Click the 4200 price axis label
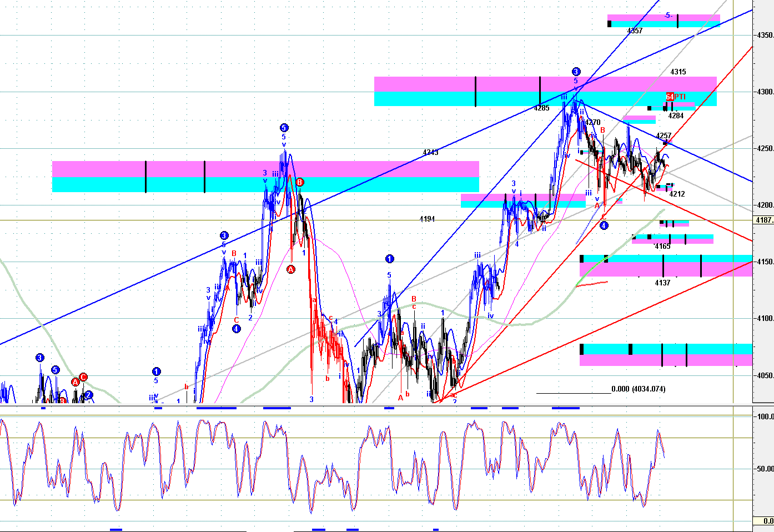 pos(765,205)
